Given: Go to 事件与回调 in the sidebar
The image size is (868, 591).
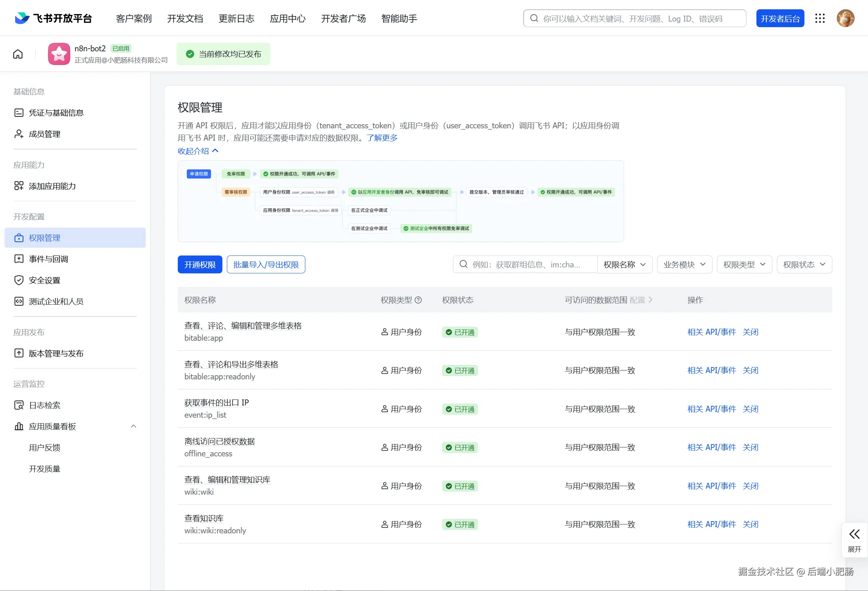Looking at the screenshot, I should (x=49, y=259).
